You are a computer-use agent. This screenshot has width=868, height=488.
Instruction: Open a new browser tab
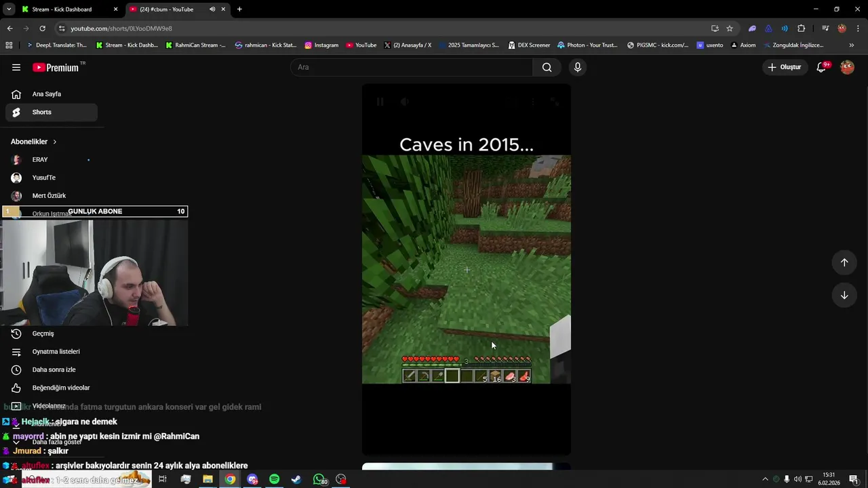[239, 9]
